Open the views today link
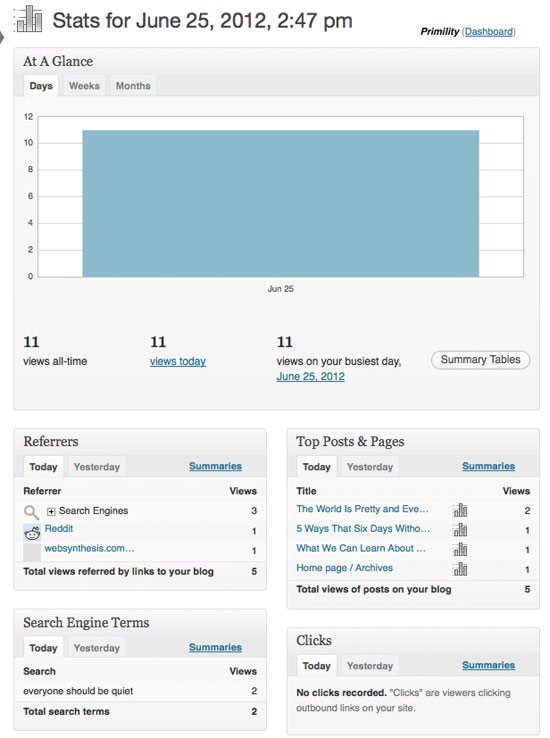This screenshot has width=550, height=738. point(178,361)
